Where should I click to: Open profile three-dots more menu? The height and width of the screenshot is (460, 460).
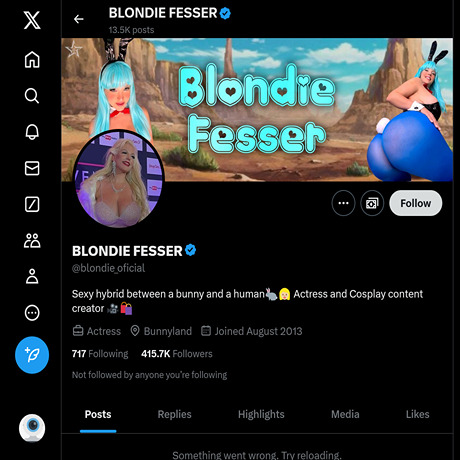tap(343, 203)
